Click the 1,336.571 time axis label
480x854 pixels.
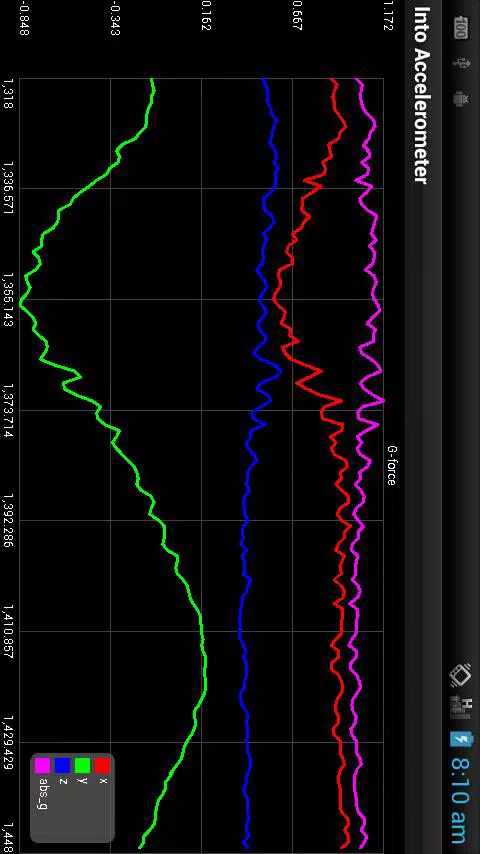8,189
